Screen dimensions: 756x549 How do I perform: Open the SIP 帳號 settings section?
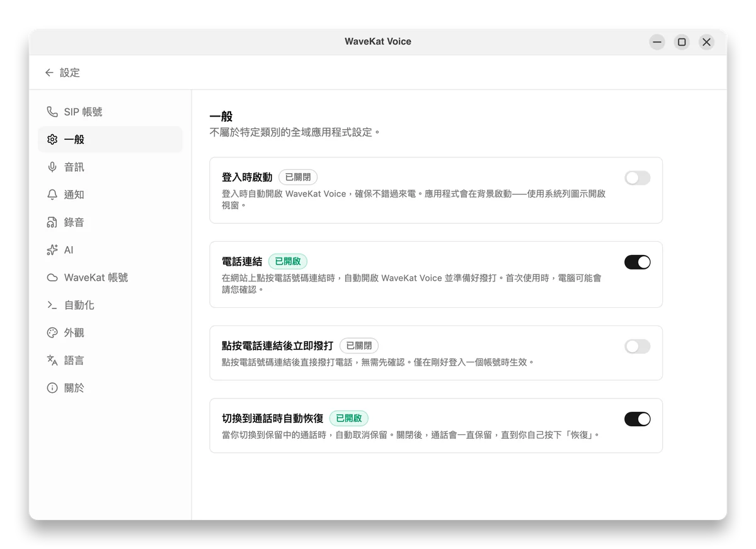[110, 112]
